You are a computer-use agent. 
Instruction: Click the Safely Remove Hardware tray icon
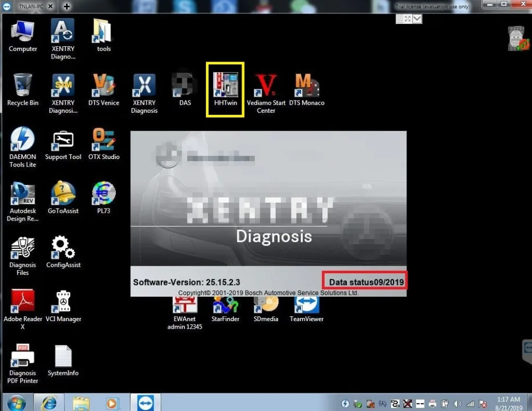(x=358, y=404)
